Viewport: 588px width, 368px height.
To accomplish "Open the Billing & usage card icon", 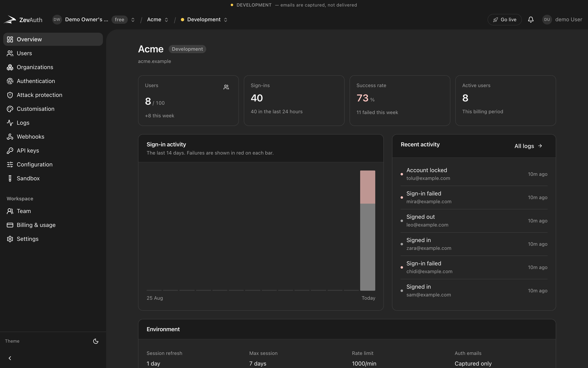I will [10, 225].
